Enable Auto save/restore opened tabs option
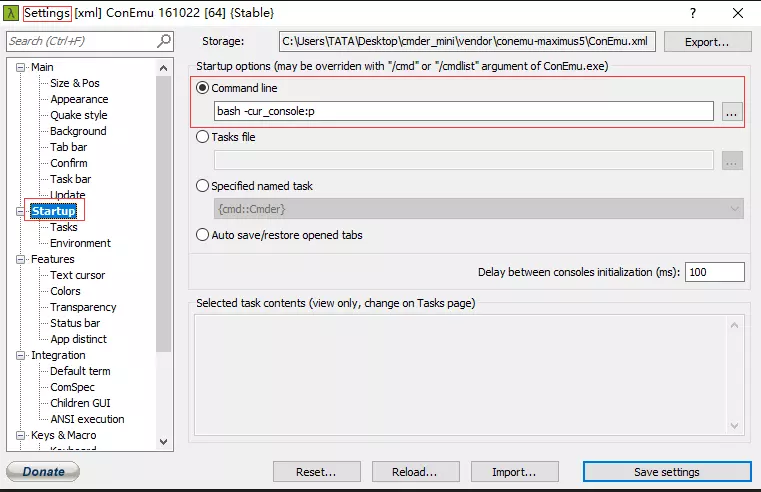The image size is (761, 492). pos(202,235)
